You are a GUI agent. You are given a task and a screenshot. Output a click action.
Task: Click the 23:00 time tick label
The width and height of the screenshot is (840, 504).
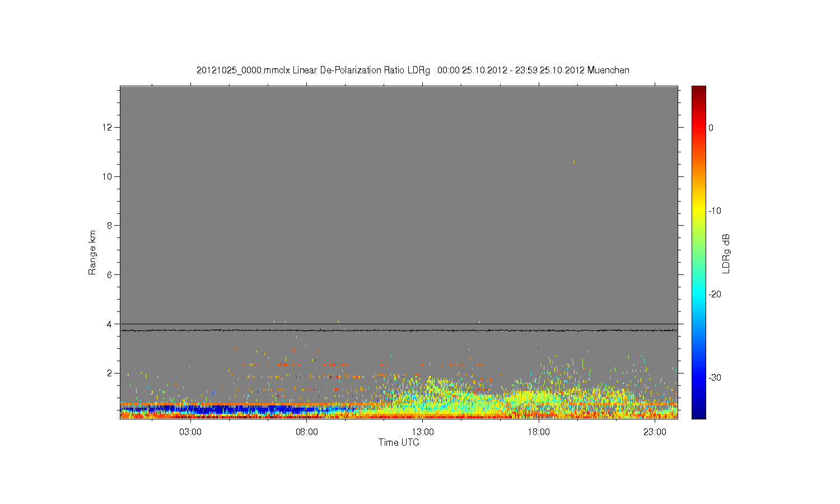click(x=655, y=432)
